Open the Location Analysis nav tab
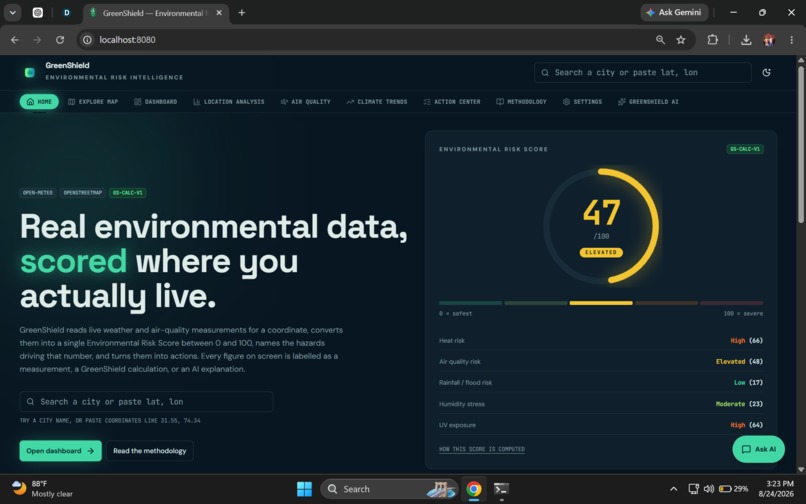806x504 pixels. [229, 102]
